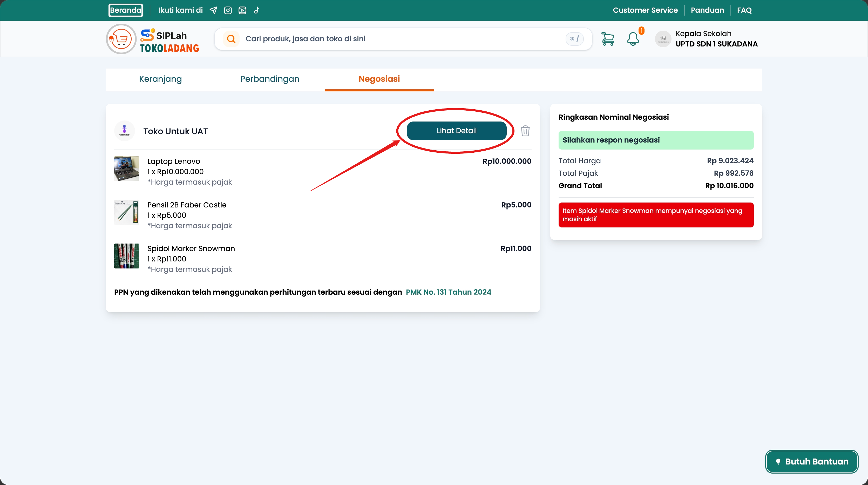Screen dimensions: 868x485
Task: Click the orange search magnifier icon
Action: coord(231,39)
